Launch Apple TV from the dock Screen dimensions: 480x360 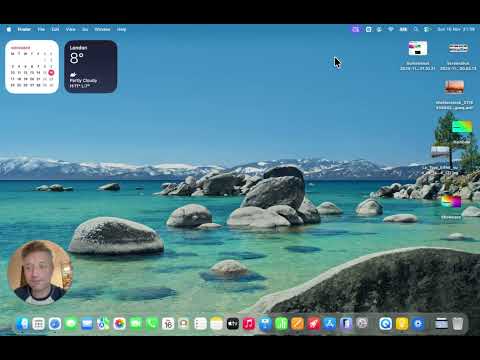pyautogui.click(x=233, y=324)
